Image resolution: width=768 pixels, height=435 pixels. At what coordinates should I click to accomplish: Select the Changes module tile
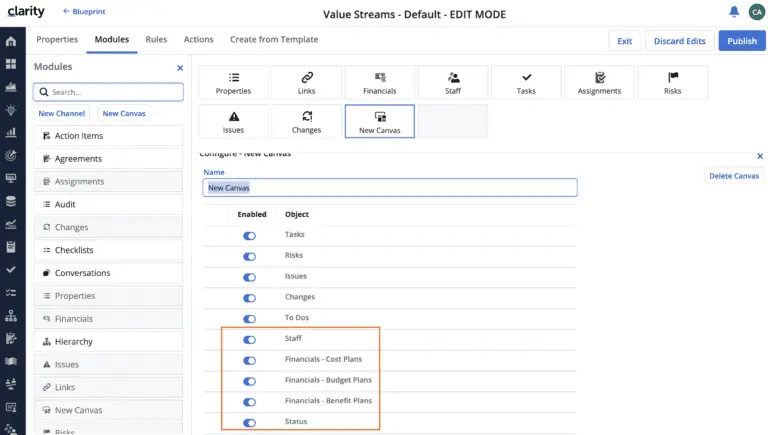click(x=307, y=121)
